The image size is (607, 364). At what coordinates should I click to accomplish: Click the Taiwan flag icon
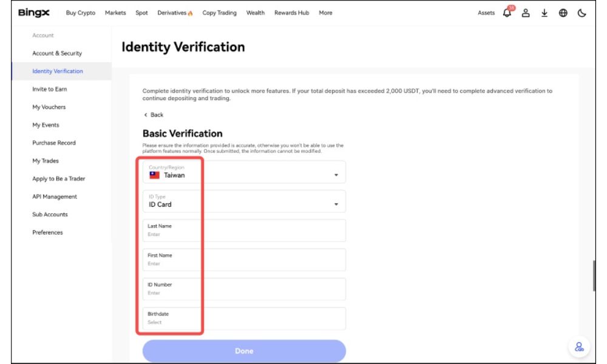coord(154,175)
